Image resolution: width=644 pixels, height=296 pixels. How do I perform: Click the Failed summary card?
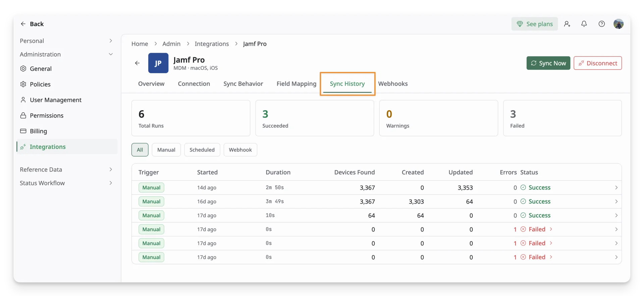[x=562, y=118]
